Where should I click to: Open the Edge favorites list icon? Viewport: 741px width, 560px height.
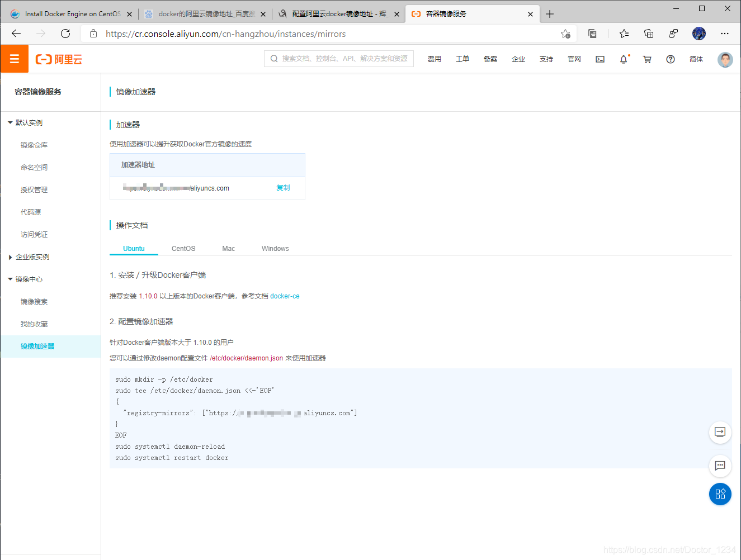[624, 34]
